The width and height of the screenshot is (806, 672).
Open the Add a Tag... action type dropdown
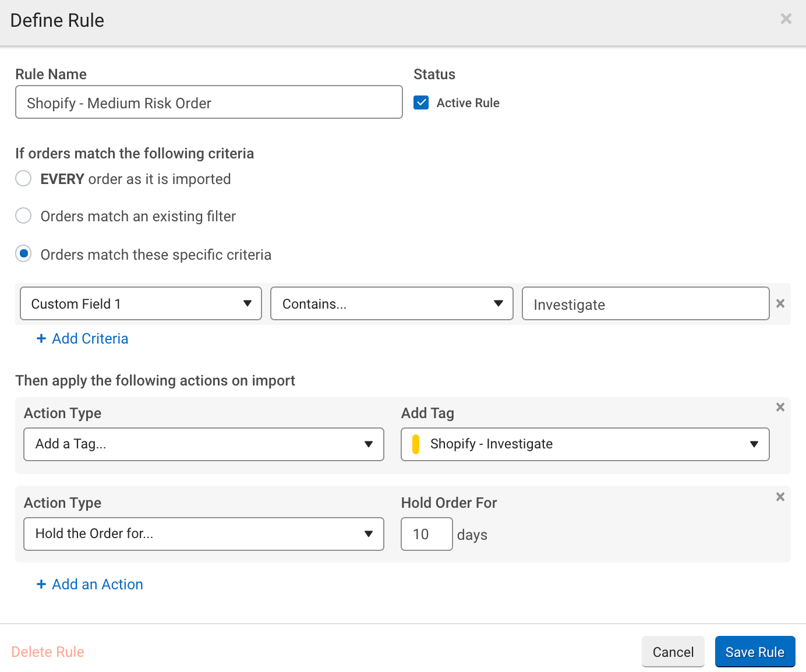pos(204,444)
